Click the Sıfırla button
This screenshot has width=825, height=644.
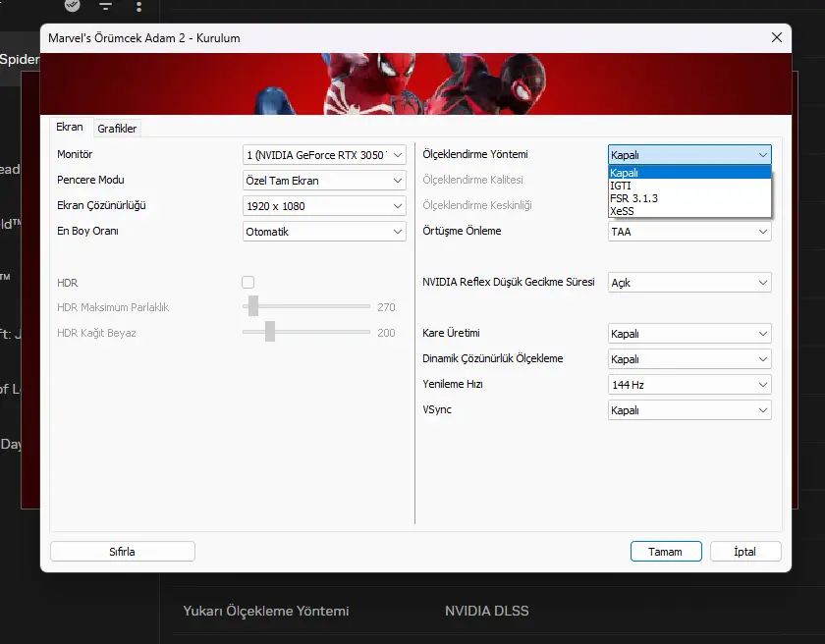[122, 552]
